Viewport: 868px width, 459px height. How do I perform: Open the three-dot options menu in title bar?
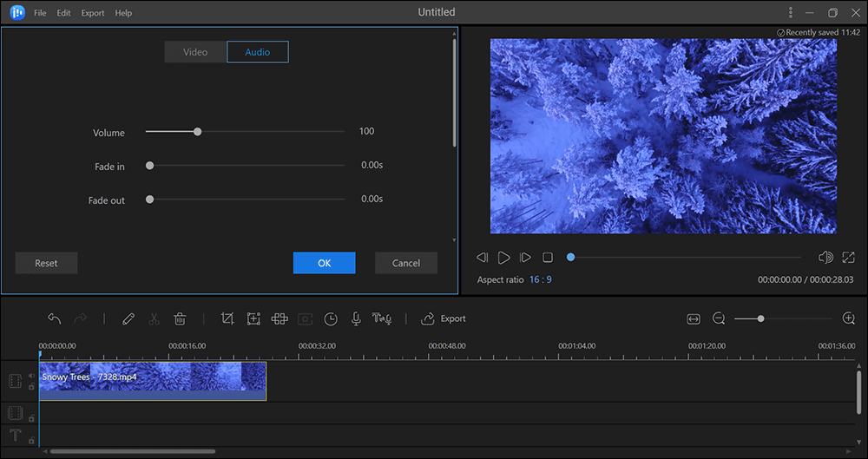tap(790, 13)
